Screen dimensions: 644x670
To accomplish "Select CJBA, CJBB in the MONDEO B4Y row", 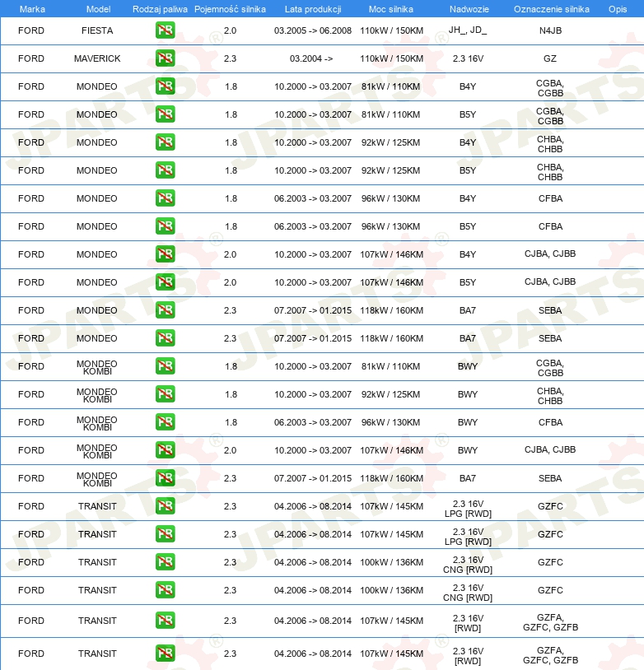I will [x=550, y=254].
